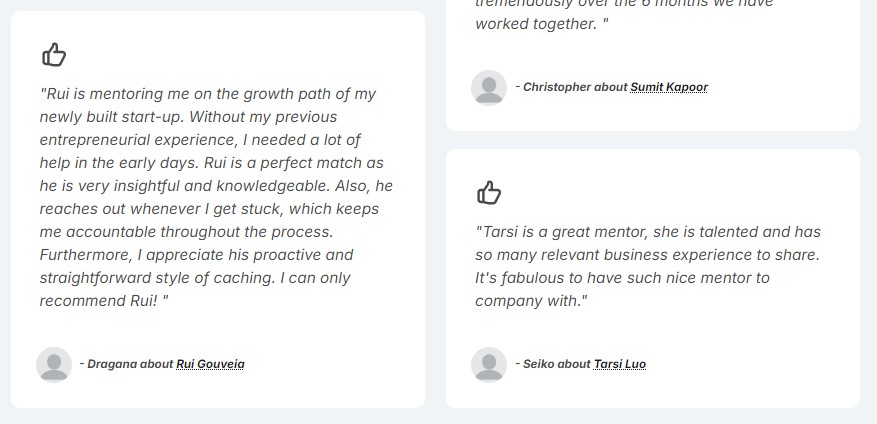Select Christopher's avatar placeholder icon
877x424 pixels.
489,88
